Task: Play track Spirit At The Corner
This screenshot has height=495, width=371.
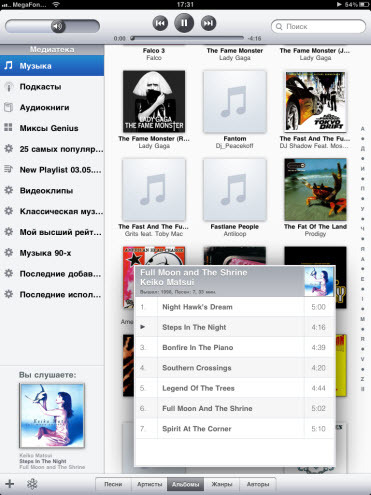Action: [235, 429]
